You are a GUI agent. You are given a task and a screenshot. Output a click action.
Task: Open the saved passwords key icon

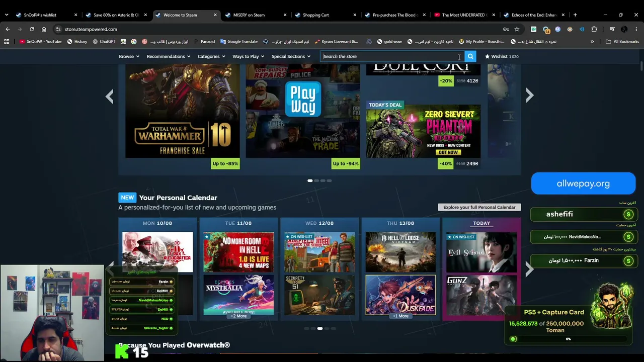506,29
